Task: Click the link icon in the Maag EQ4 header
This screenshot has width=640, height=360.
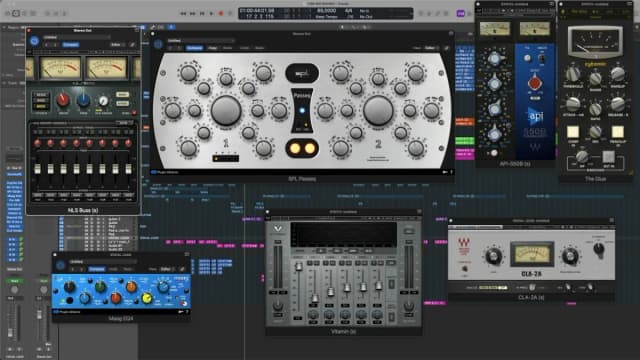Action: pos(182,269)
